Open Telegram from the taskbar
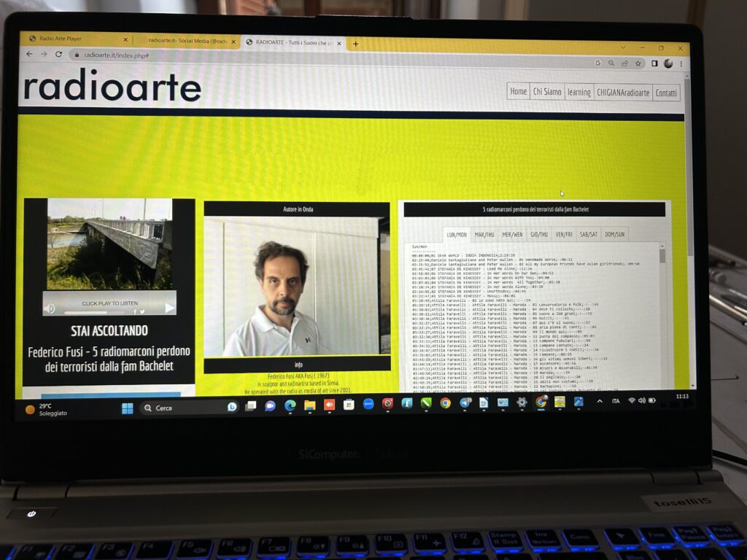The height and width of the screenshot is (560, 747). point(465,402)
